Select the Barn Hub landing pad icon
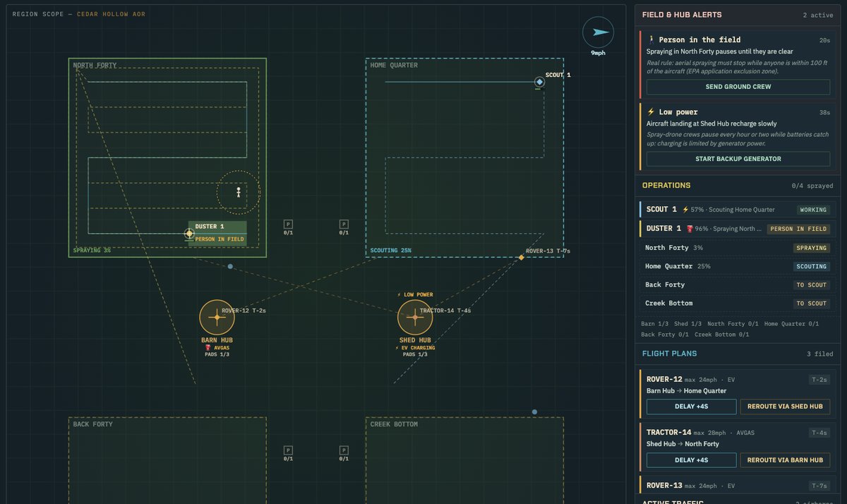 (217, 317)
